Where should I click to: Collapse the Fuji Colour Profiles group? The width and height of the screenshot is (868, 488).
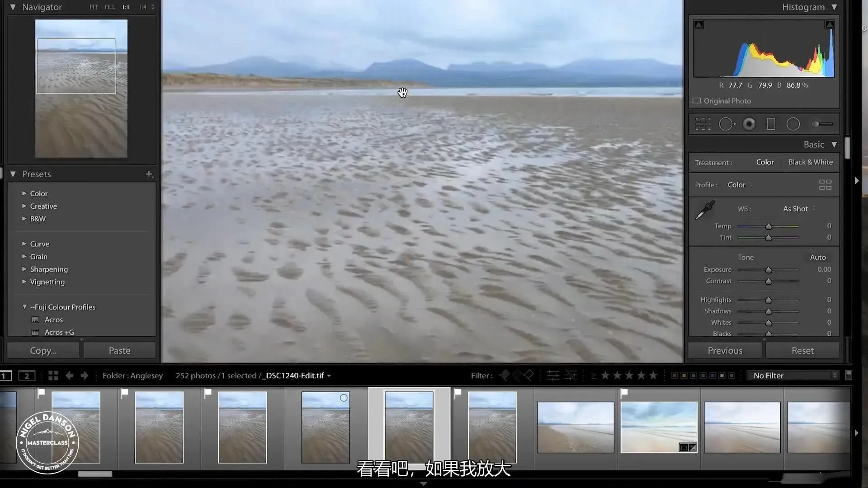click(24, 307)
